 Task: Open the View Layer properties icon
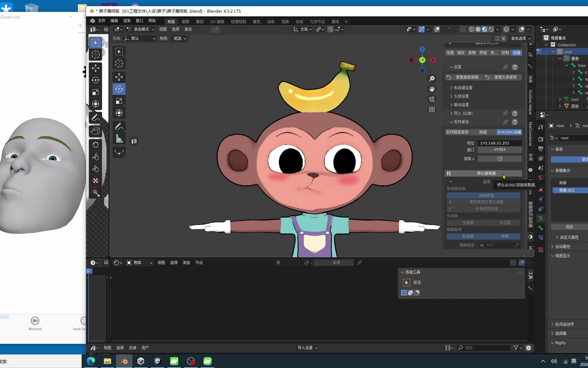541,158
